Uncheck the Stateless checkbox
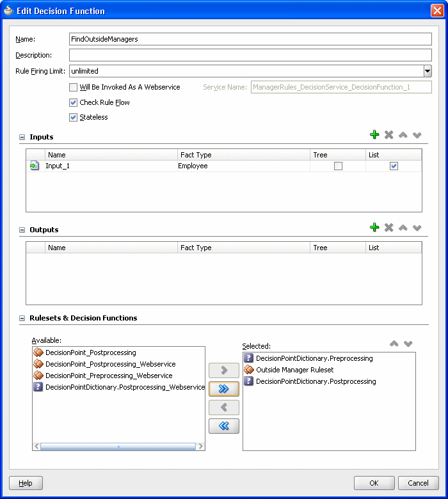The image size is (448, 499). pyautogui.click(x=73, y=118)
